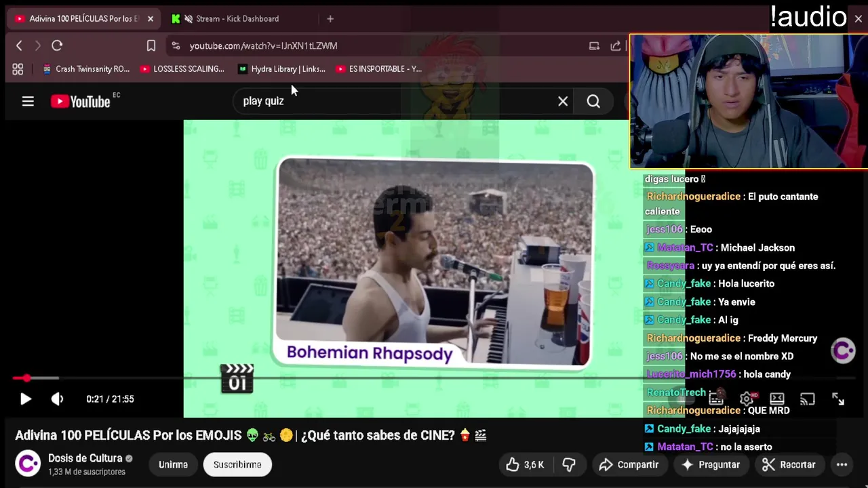Click the browser forward arrow
The height and width of the screenshot is (488, 868).
tap(38, 45)
